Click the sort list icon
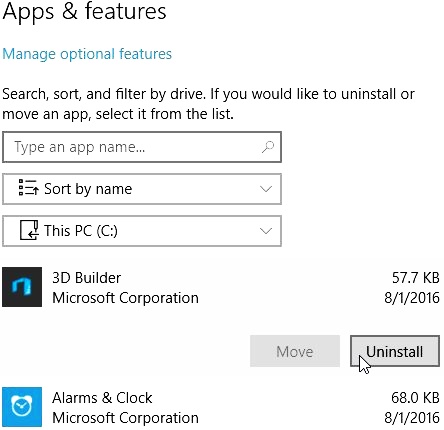This screenshot has height=430, width=444. [28, 187]
